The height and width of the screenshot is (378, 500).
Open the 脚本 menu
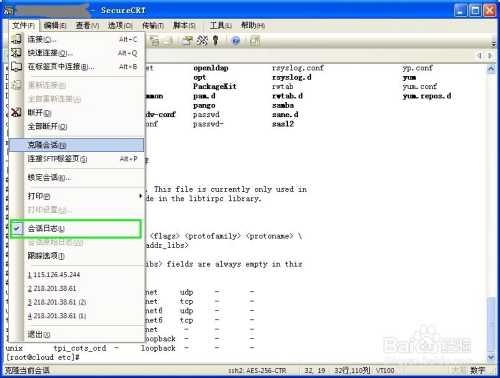point(184,25)
